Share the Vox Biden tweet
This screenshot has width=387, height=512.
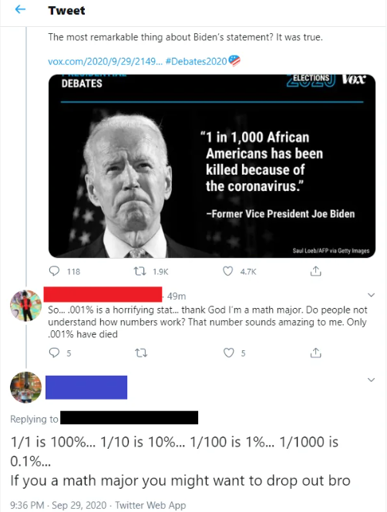click(316, 271)
